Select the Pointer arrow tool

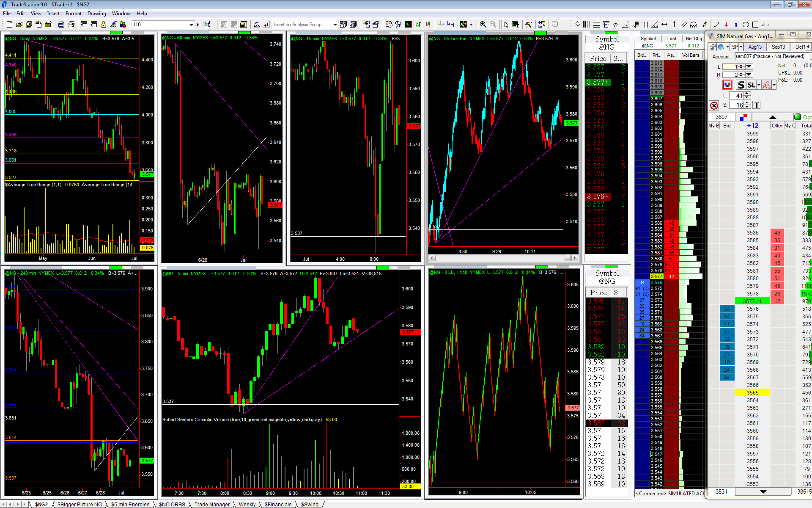(506, 25)
